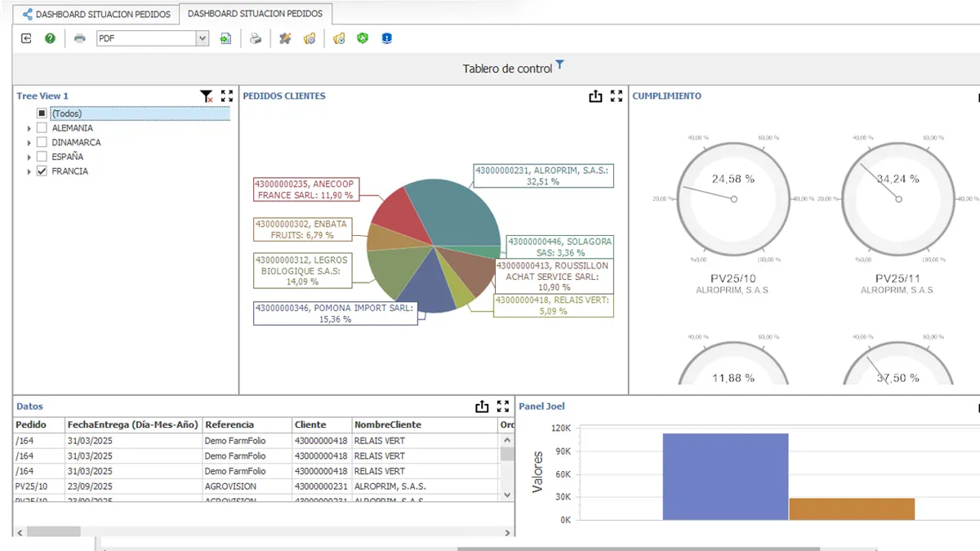
Task: Clear the Tree View 1 filter
Action: [207, 96]
